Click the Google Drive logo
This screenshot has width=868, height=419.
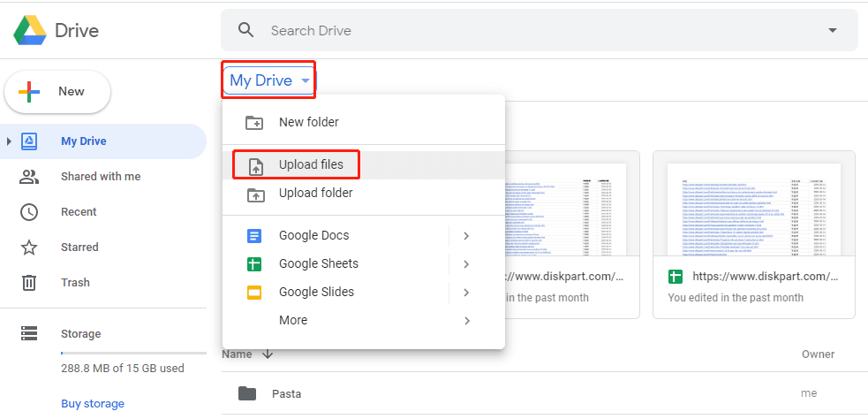pyautogui.click(x=30, y=30)
